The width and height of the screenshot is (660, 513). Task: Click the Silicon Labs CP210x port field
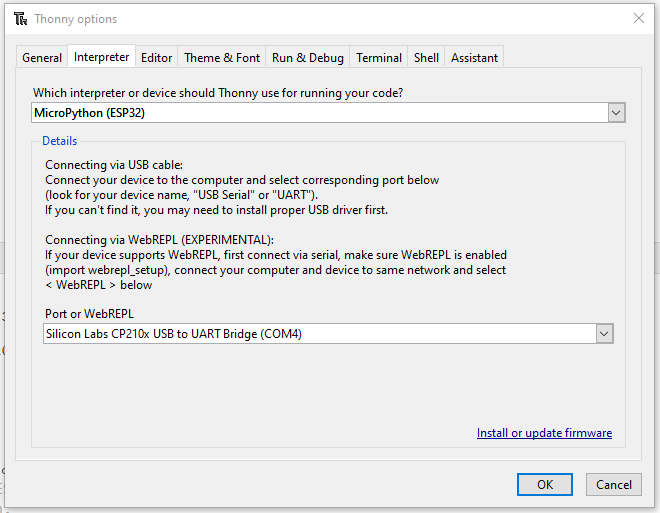coord(318,334)
